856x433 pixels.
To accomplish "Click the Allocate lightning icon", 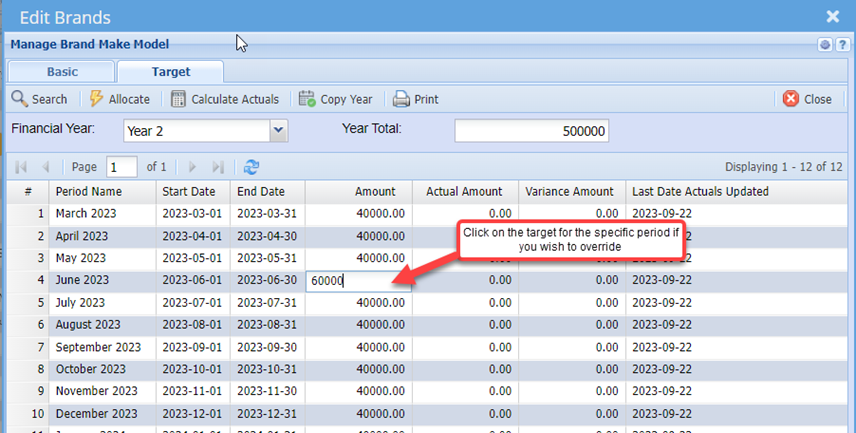I will (x=97, y=99).
